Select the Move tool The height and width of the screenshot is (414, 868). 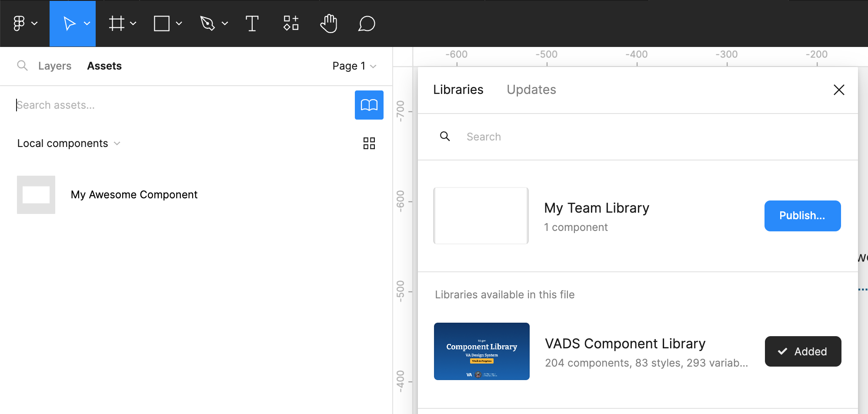click(70, 23)
